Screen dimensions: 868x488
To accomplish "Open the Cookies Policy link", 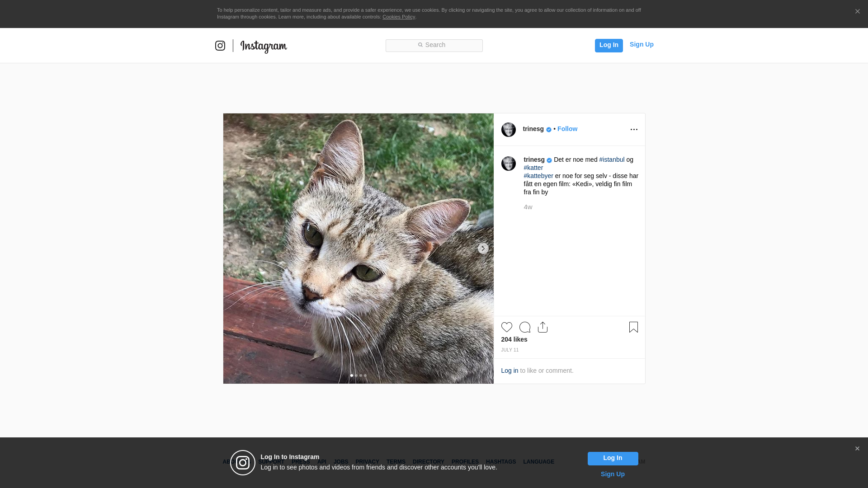I will (x=398, y=17).
